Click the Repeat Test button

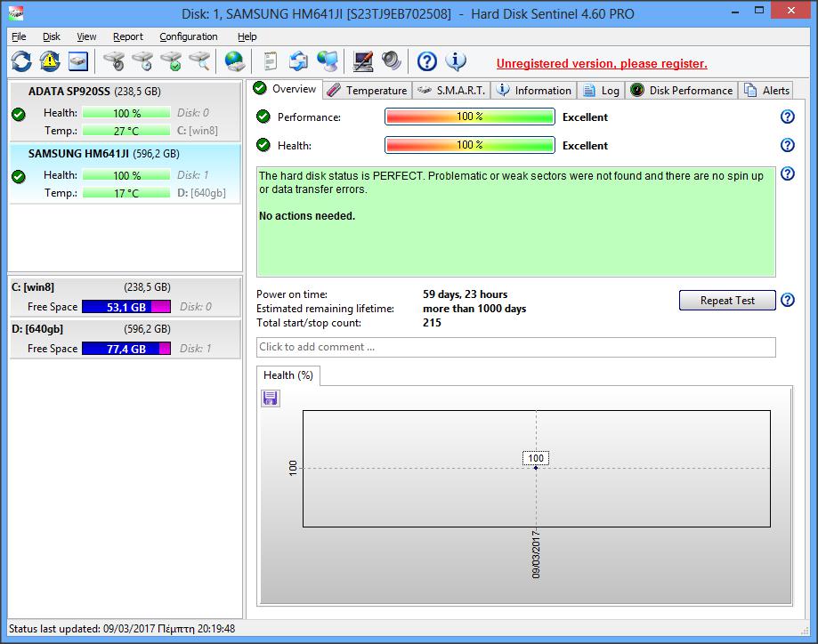(727, 301)
